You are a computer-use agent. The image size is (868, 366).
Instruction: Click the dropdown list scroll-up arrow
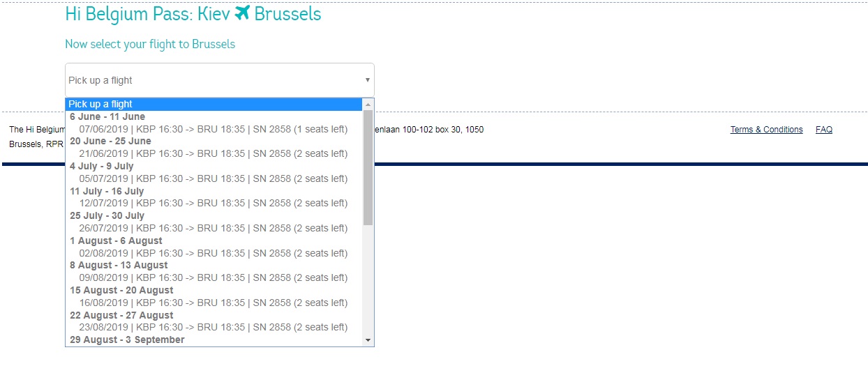coord(368,105)
